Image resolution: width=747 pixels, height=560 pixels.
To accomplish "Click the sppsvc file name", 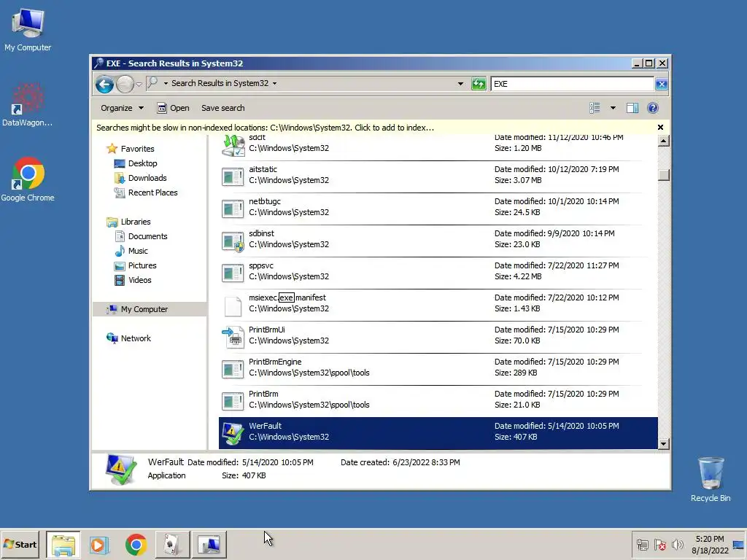I will pyautogui.click(x=261, y=265).
